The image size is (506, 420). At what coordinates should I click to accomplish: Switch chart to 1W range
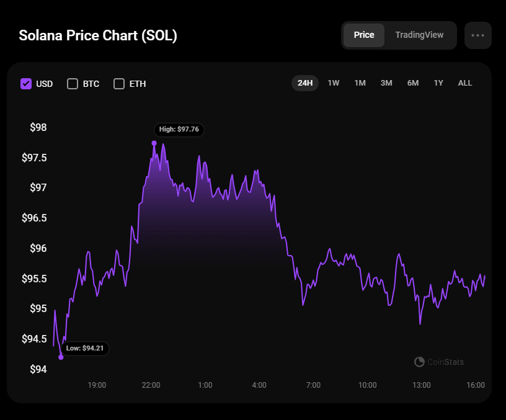pyautogui.click(x=334, y=83)
